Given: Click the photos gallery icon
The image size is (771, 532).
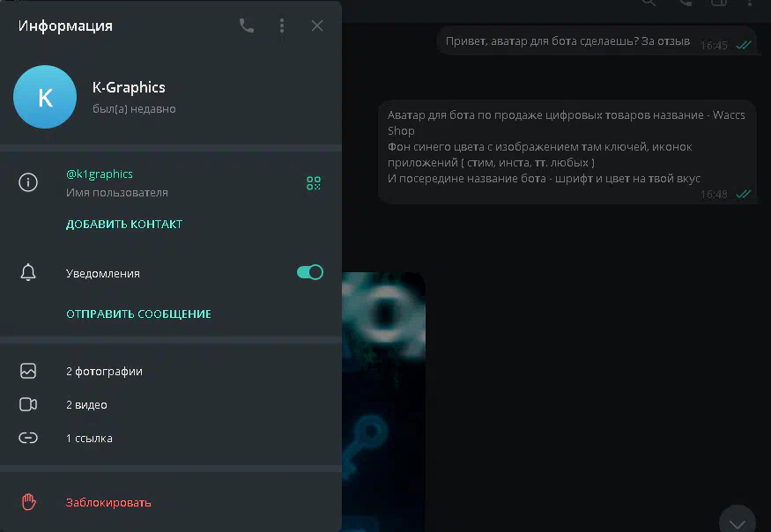Looking at the screenshot, I should [x=28, y=372].
